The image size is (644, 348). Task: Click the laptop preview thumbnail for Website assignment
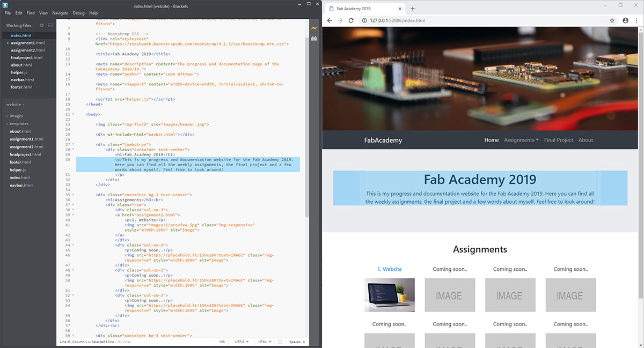390,295
